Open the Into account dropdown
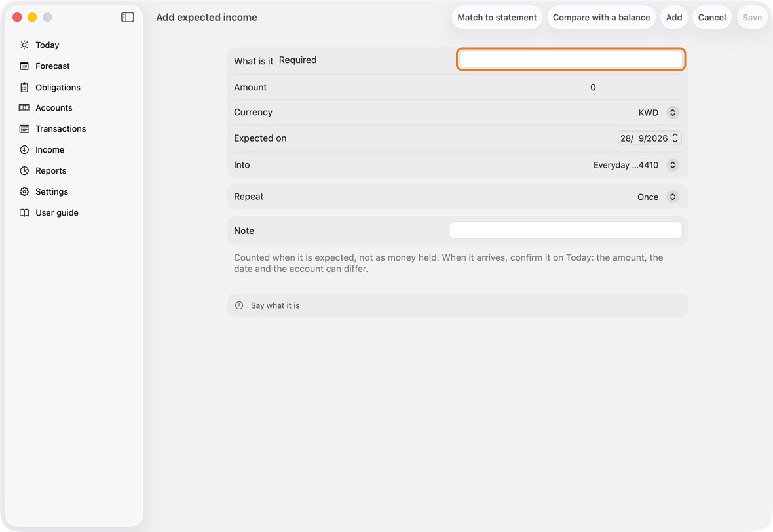 [x=636, y=165]
